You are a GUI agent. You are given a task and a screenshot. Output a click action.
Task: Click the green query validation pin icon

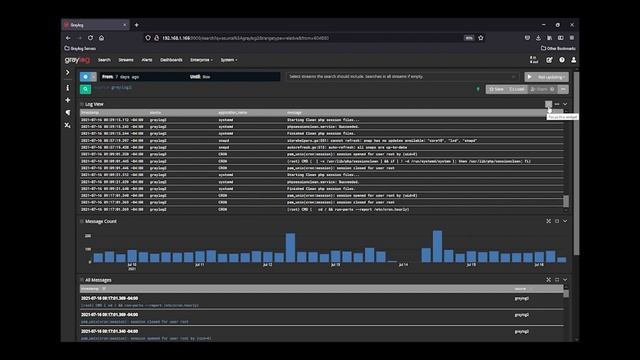[x=478, y=89]
